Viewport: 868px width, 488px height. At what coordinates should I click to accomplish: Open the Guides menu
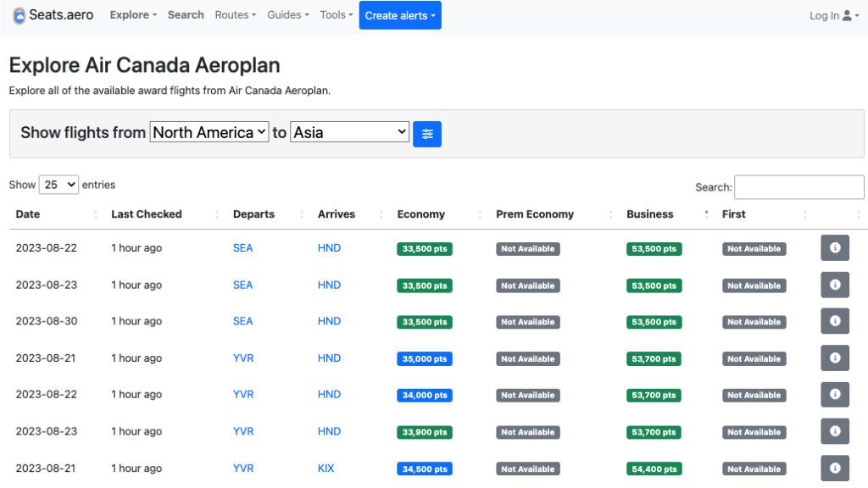[x=287, y=14]
